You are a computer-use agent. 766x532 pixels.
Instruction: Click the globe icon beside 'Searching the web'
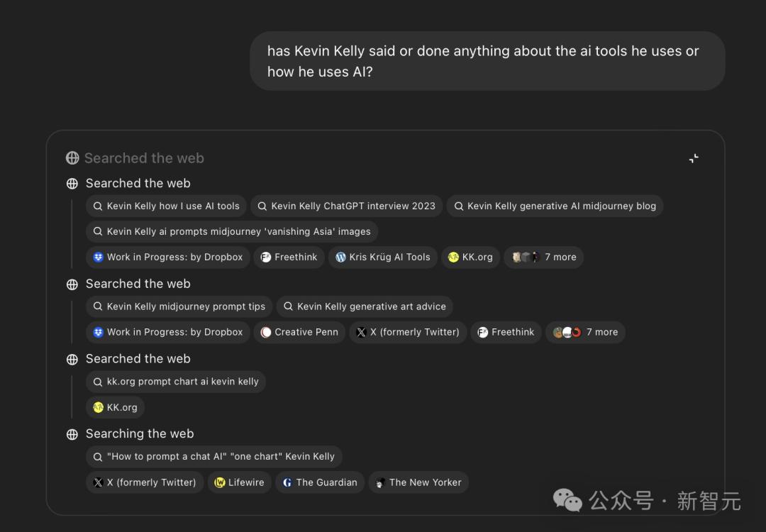[72, 434]
